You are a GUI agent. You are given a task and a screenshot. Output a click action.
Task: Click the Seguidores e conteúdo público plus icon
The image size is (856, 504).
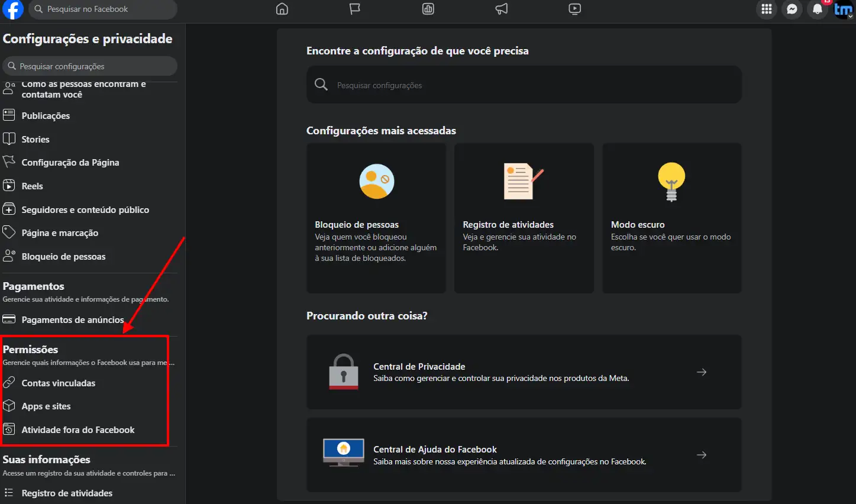pyautogui.click(x=9, y=209)
